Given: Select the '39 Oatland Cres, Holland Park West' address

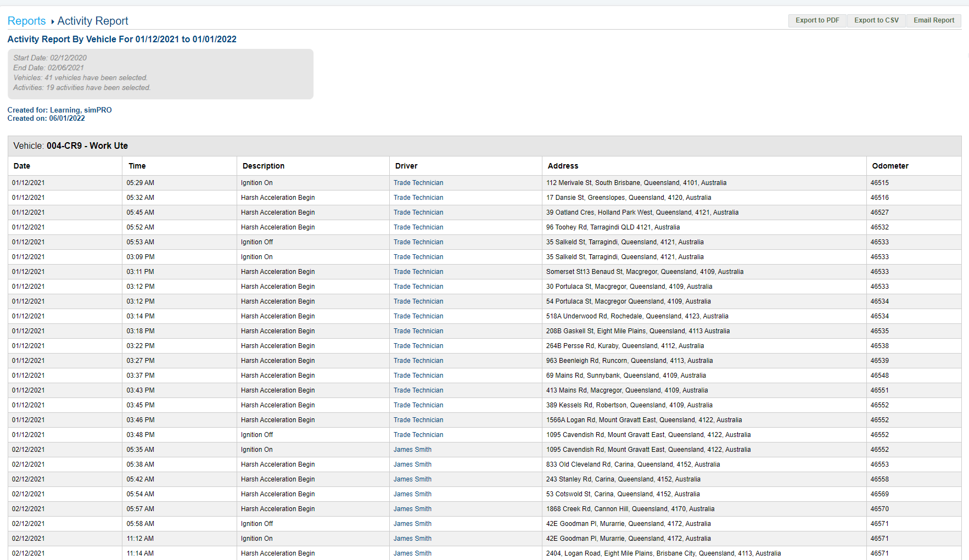Looking at the screenshot, I should pos(642,212).
